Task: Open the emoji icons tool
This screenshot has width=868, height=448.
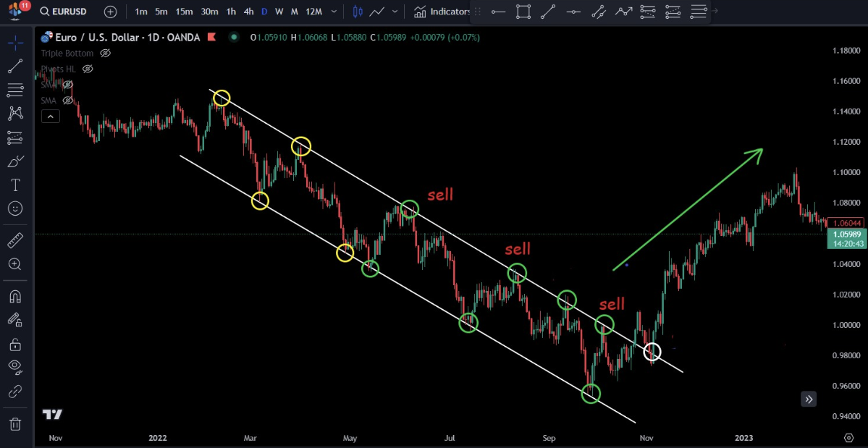Action: click(14, 209)
